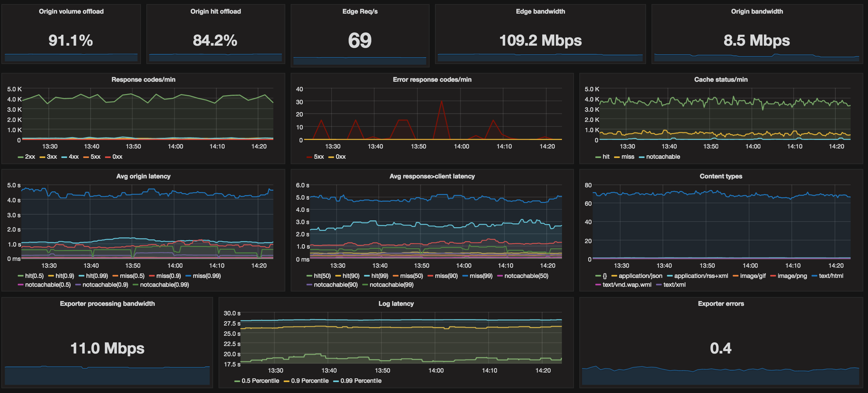Toggle hit(0.9) in Avg origin latency legend
The height and width of the screenshot is (393, 868).
click(x=65, y=276)
